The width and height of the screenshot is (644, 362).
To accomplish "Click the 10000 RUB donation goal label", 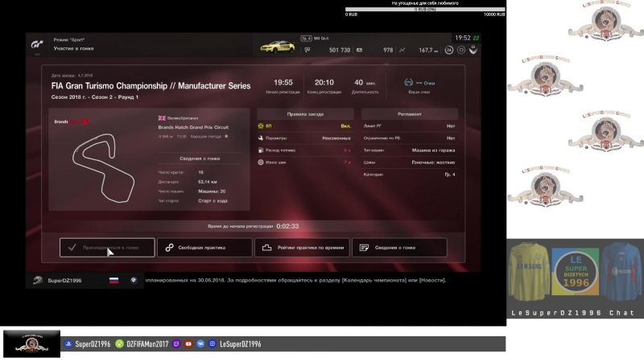I will [494, 14].
